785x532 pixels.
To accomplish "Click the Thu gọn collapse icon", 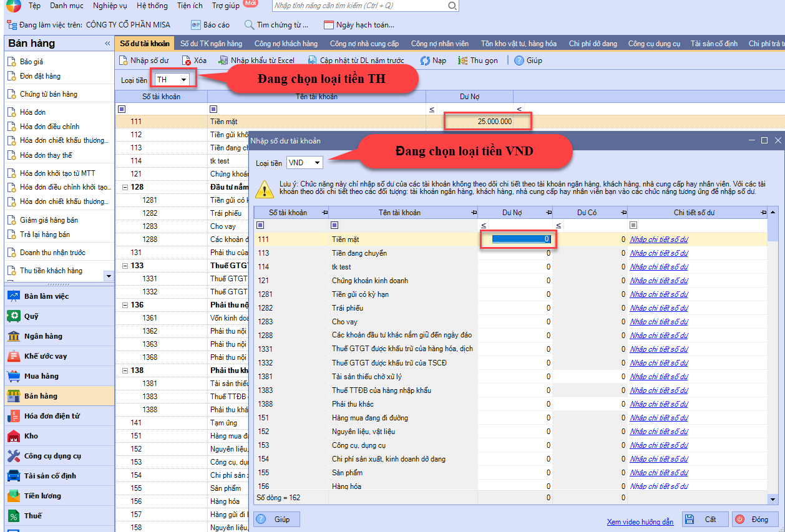I will click(x=463, y=60).
